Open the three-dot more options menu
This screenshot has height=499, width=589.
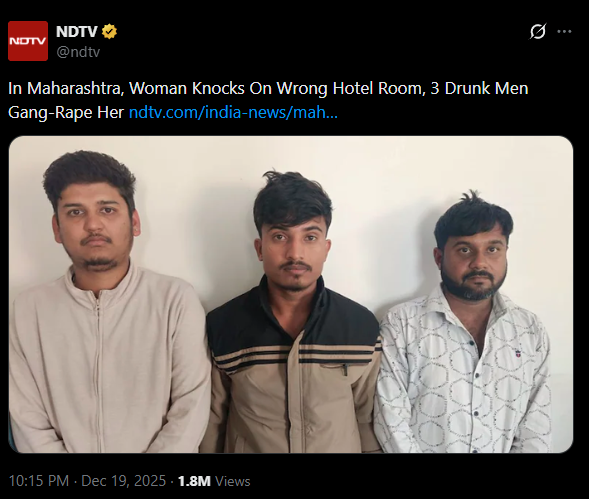tap(564, 32)
